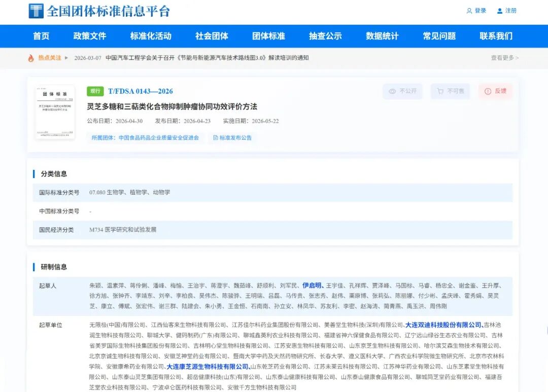Open 所属团体 中国食品药品企业质量安全促进会 link

tap(145, 137)
